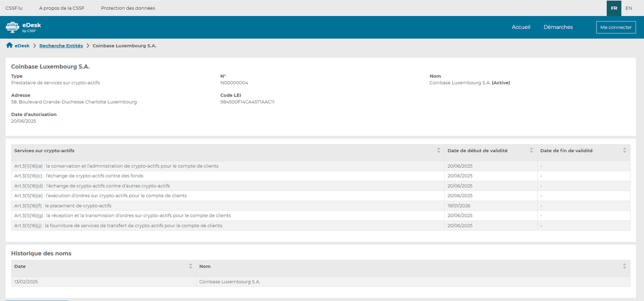Open A propos de la CSSF
Screen dimensions: 644x301
pos(62,8)
